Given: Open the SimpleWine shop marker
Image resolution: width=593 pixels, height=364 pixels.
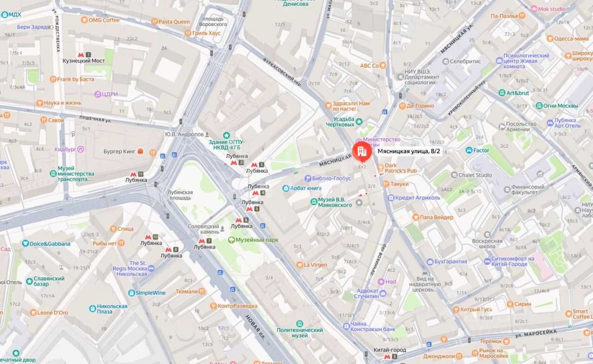Looking at the screenshot, I should coord(132,293).
